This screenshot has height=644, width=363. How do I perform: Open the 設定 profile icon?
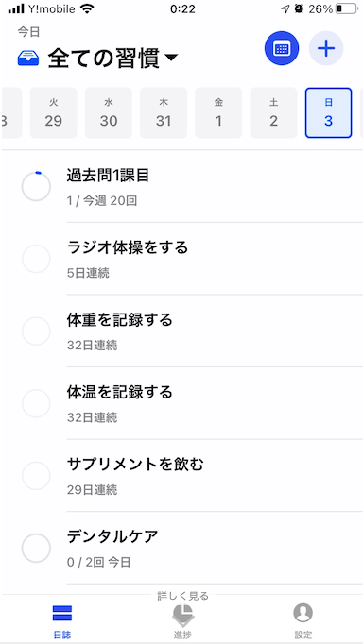[x=303, y=613]
